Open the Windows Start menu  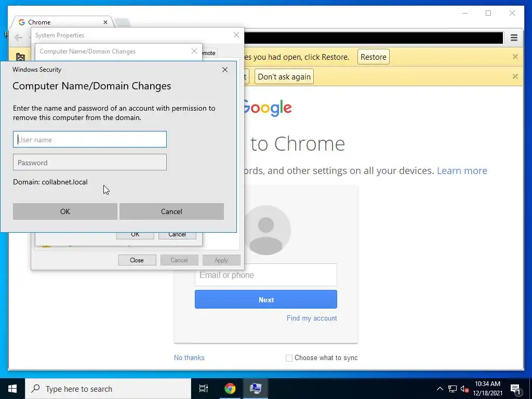tap(12, 389)
